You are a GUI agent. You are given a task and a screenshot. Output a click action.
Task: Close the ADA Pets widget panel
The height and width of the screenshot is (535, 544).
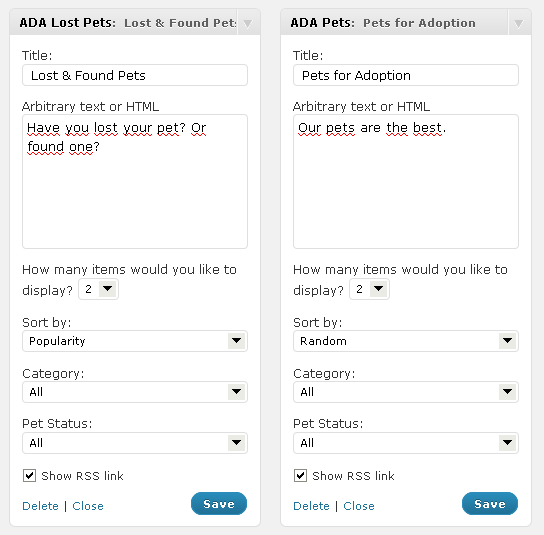pos(359,506)
